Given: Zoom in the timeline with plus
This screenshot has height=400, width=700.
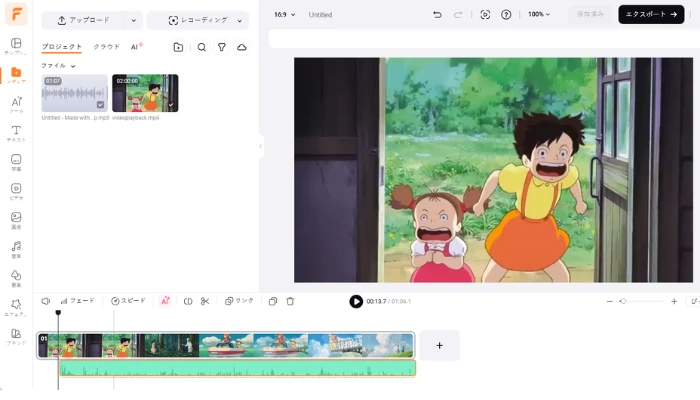Looking at the screenshot, I should (674, 302).
